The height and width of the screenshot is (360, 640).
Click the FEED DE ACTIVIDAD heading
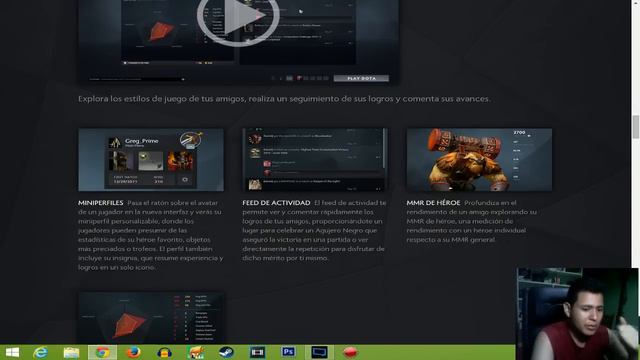tap(276, 203)
